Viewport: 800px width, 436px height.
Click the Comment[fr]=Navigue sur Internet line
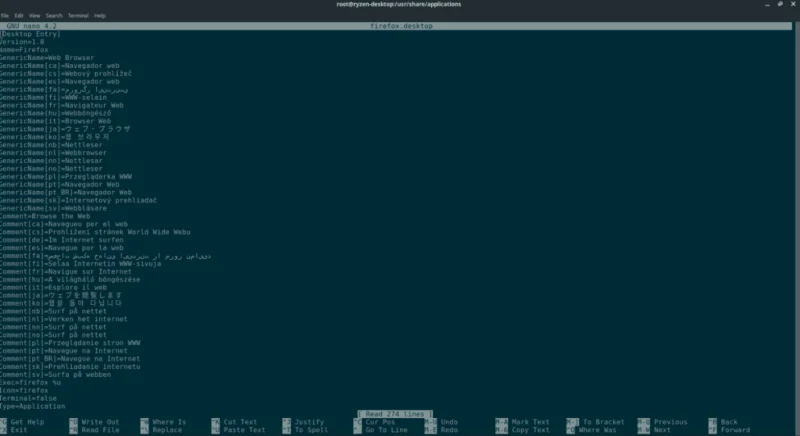66,271
